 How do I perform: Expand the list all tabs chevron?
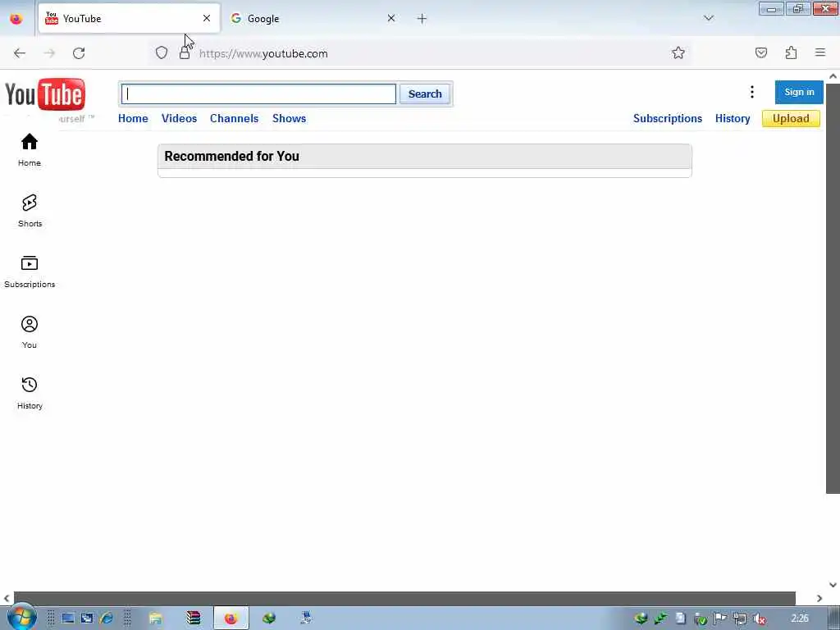[709, 18]
